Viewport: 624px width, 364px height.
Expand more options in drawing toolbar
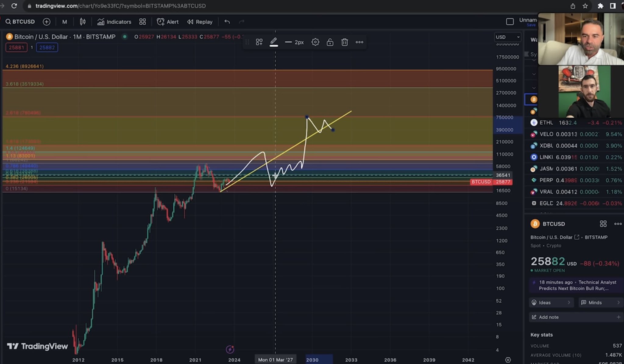[359, 42]
